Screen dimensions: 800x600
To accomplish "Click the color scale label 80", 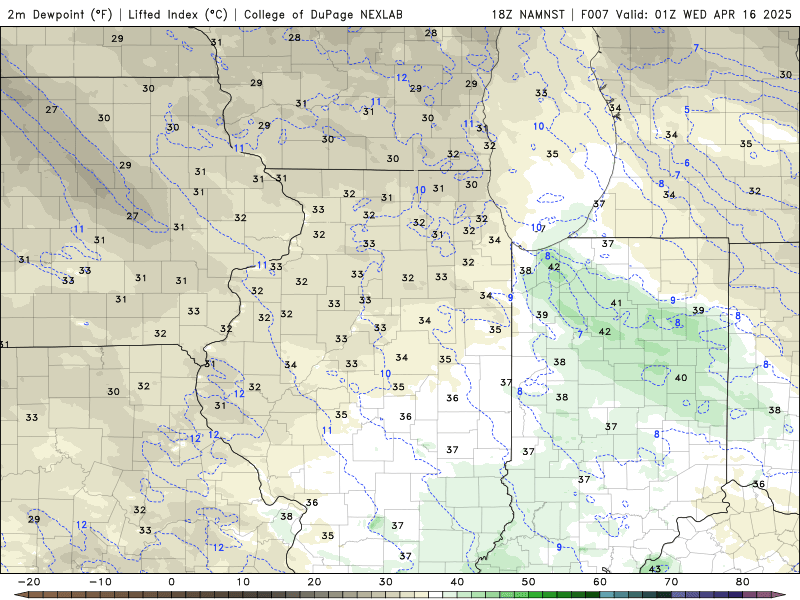I will 743,582.
